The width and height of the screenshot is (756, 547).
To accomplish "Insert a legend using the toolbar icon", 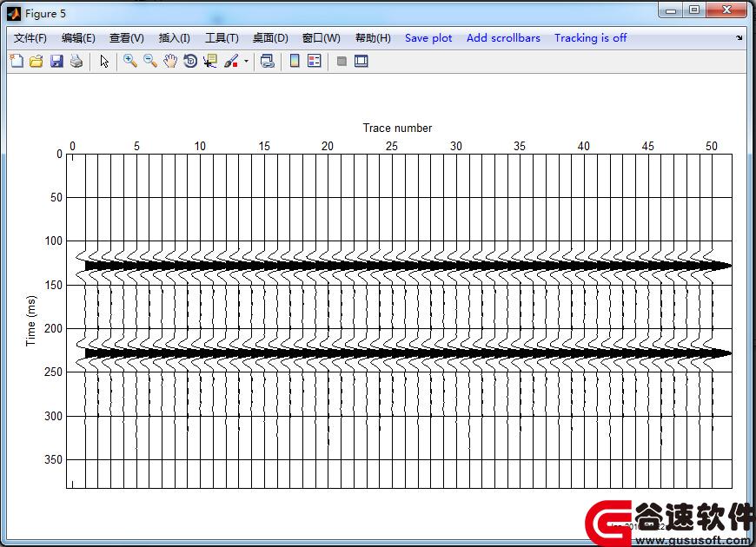I will tap(315, 61).
